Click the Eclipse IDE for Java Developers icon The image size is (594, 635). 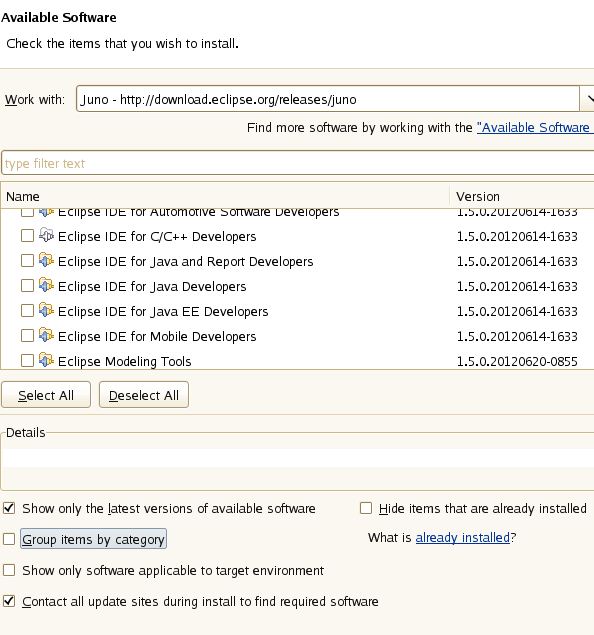coord(46,286)
